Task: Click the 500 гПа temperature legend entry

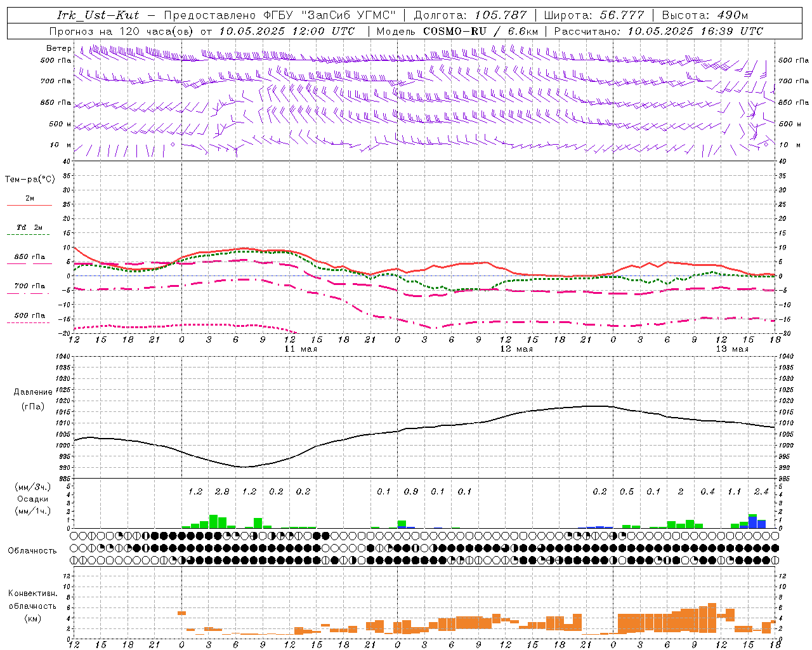Action: click(29, 319)
